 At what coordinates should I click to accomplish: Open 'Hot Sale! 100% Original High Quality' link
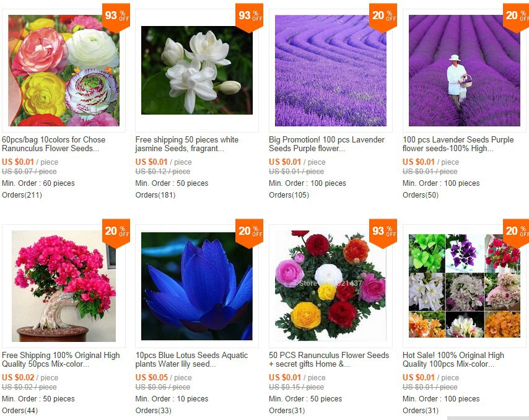click(453, 360)
